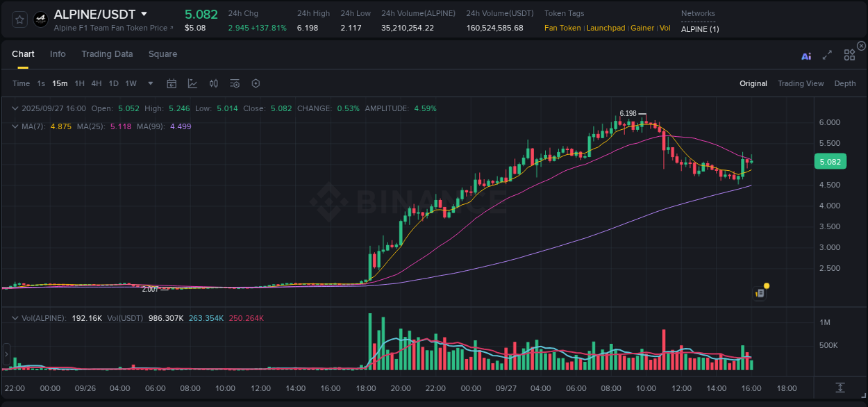Click the Gainer token tag

pos(642,28)
